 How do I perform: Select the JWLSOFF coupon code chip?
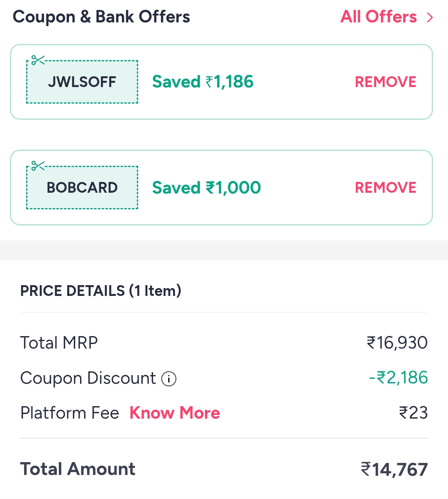(82, 82)
